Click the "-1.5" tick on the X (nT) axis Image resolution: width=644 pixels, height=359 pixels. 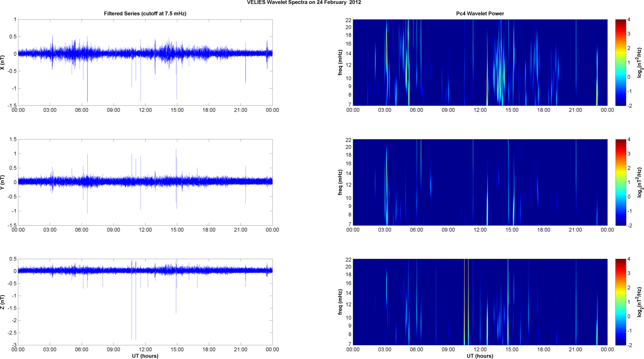click(12, 105)
